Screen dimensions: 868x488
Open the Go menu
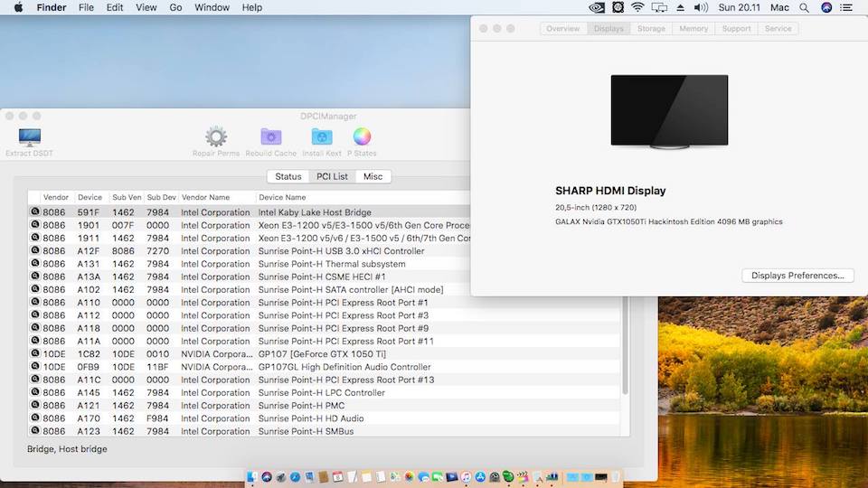(175, 7)
